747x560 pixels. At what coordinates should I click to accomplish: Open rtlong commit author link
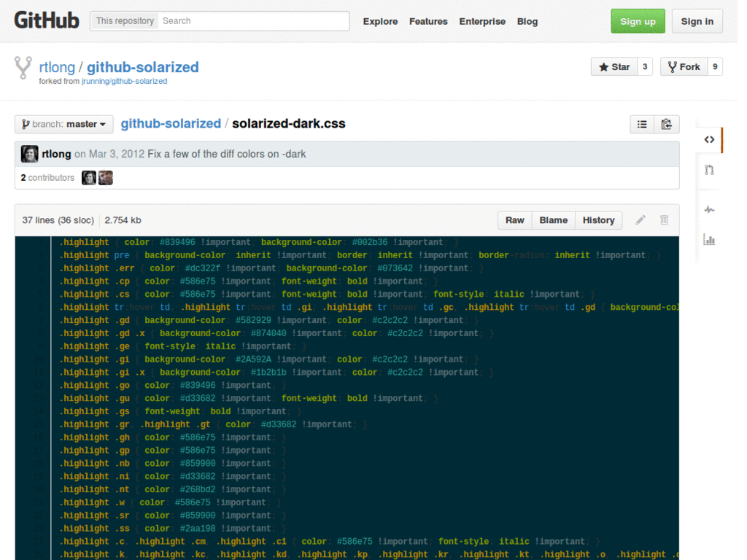pos(56,154)
